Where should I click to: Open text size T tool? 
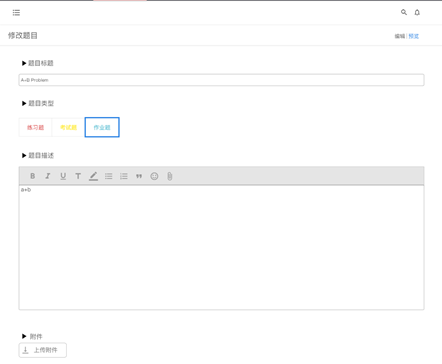coord(78,176)
